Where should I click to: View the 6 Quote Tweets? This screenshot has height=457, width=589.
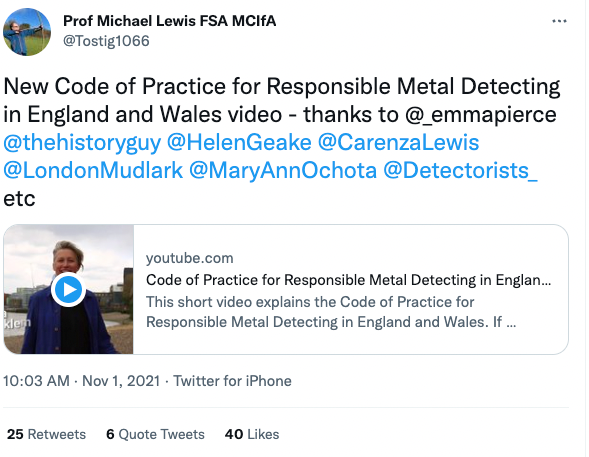155,434
